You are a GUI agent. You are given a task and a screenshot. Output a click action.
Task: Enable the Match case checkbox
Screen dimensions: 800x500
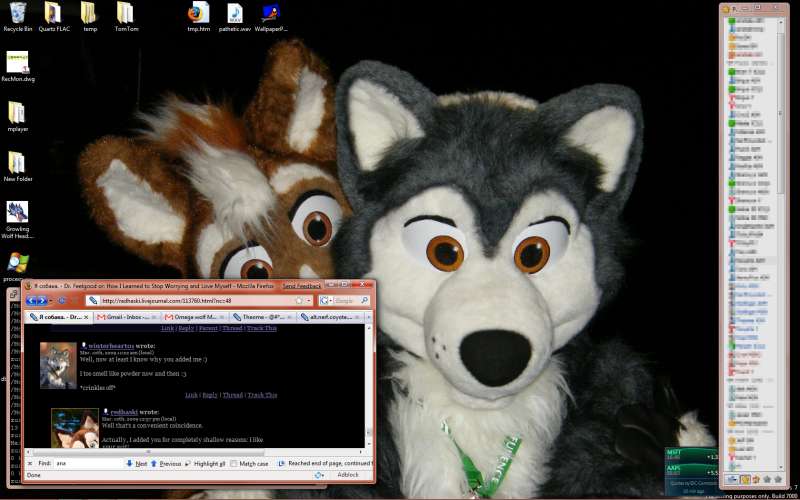(234, 464)
